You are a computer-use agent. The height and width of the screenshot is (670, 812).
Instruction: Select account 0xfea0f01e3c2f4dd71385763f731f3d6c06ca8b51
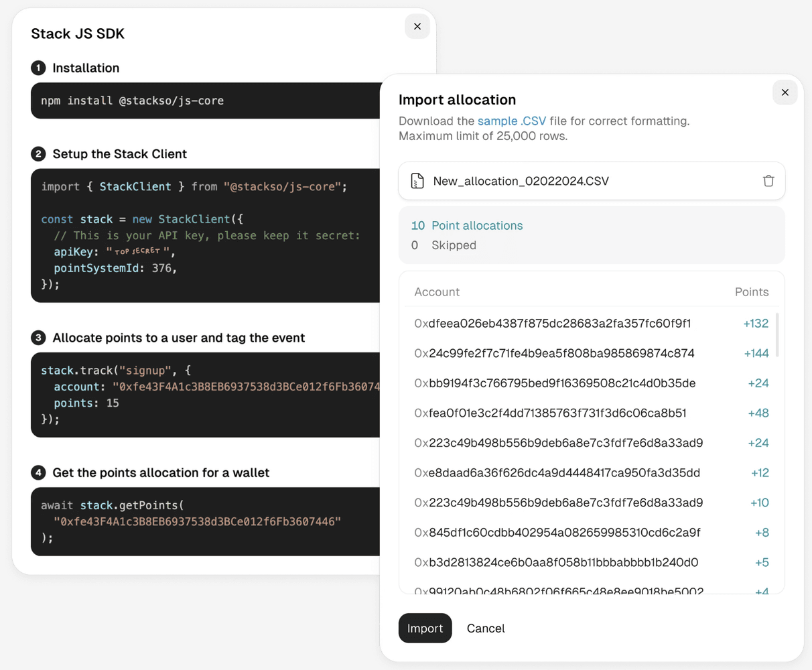click(x=550, y=413)
